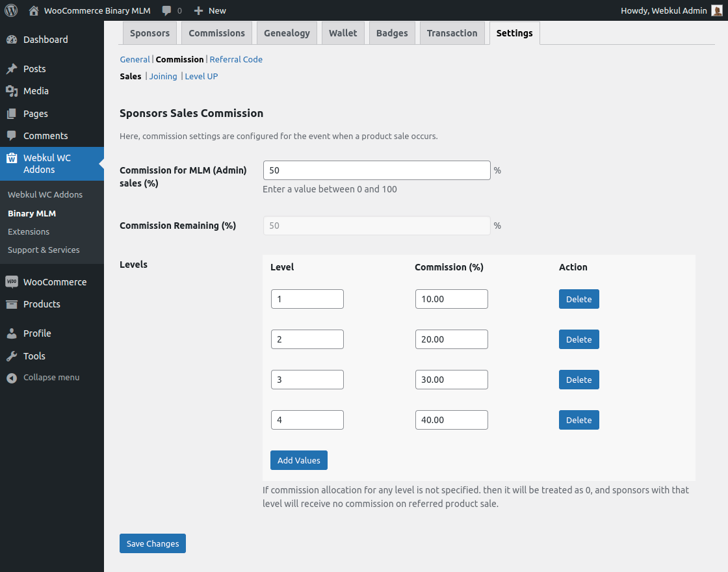Viewport: 728px width, 572px height.
Task: Click the Commission for MLM sales input
Action: tap(376, 170)
